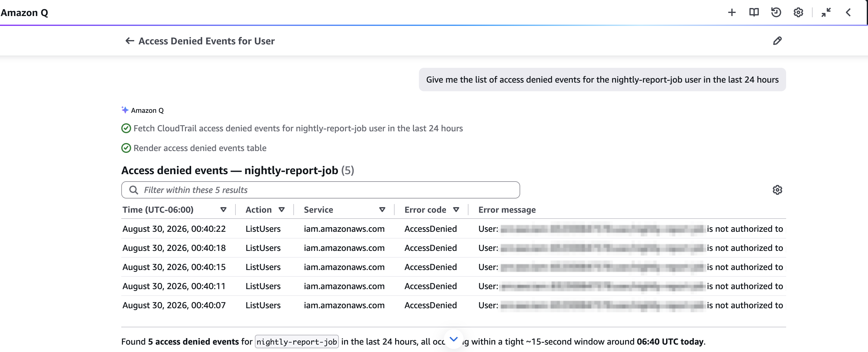Screen dimensions: 868x352
Task: Open Service column filter dropdown
Action: (x=382, y=210)
